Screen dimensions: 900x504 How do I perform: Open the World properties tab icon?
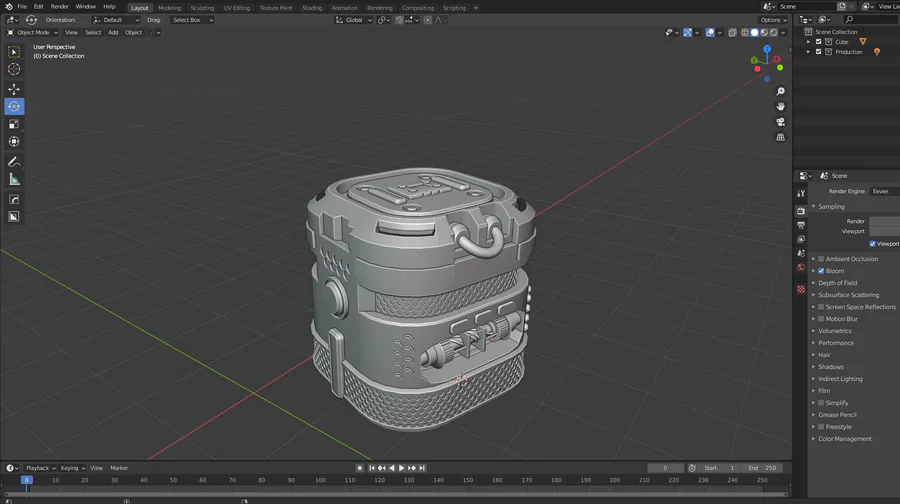pyautogui.click(x=801, y=267)
